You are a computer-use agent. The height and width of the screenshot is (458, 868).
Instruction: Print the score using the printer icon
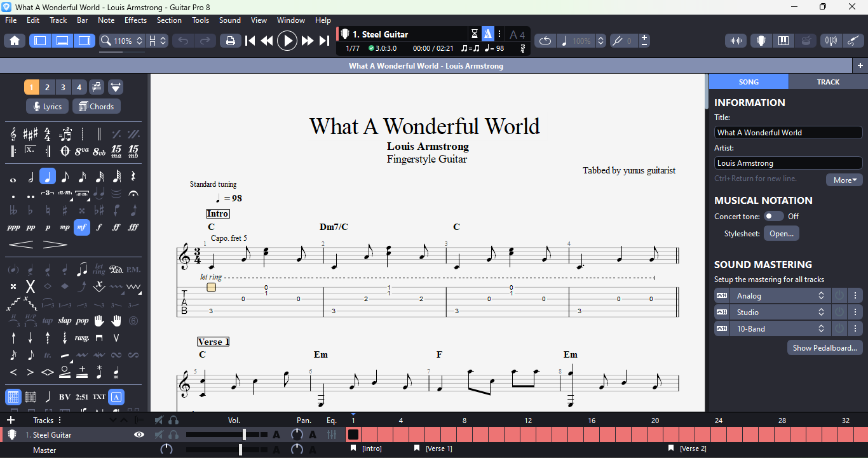pos(230,41)
